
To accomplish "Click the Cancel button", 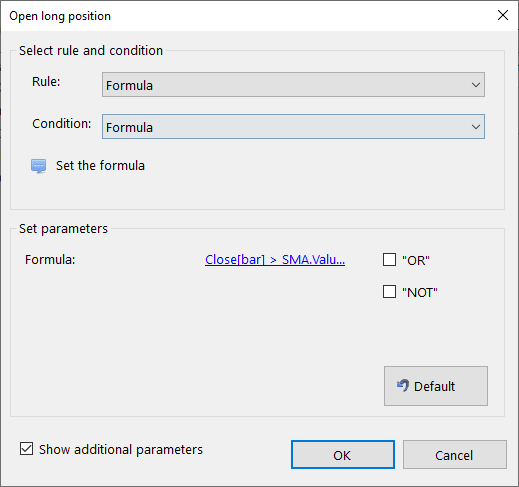I will (455, 455).
